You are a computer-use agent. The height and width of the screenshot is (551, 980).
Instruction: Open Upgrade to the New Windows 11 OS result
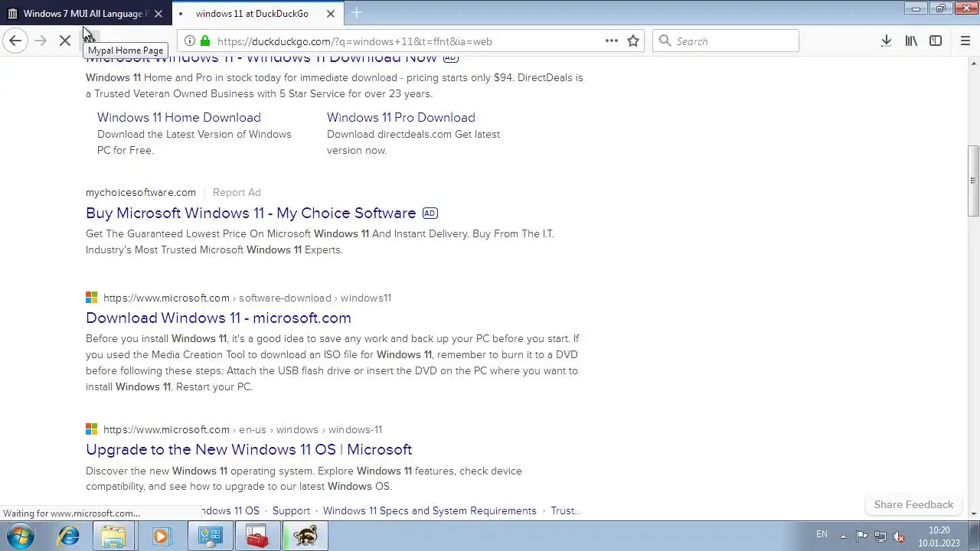pyautogui.click(x=249, y=449)
